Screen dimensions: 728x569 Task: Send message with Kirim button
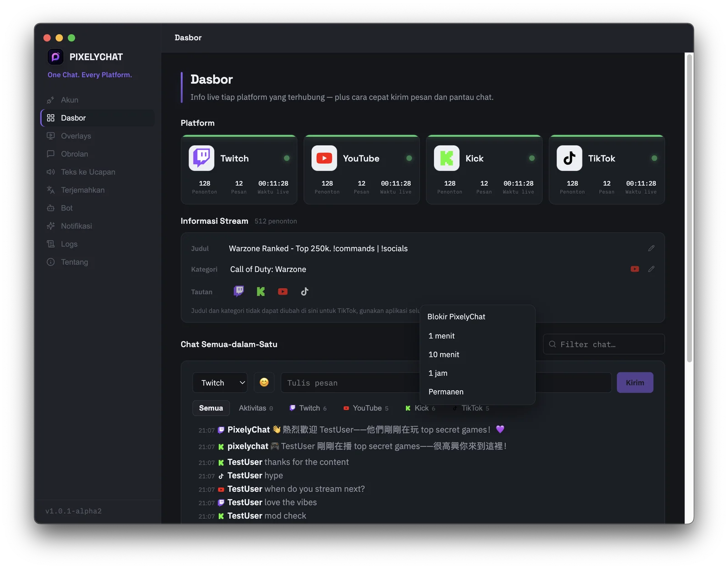pos(635,383)
